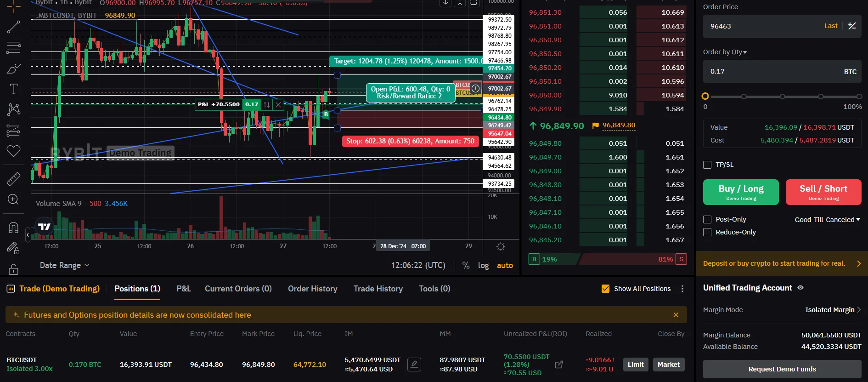The height and width of the screenshot is (382, 868).
Task: Enable the Post-Only checkbox
Action: (707, 220)
